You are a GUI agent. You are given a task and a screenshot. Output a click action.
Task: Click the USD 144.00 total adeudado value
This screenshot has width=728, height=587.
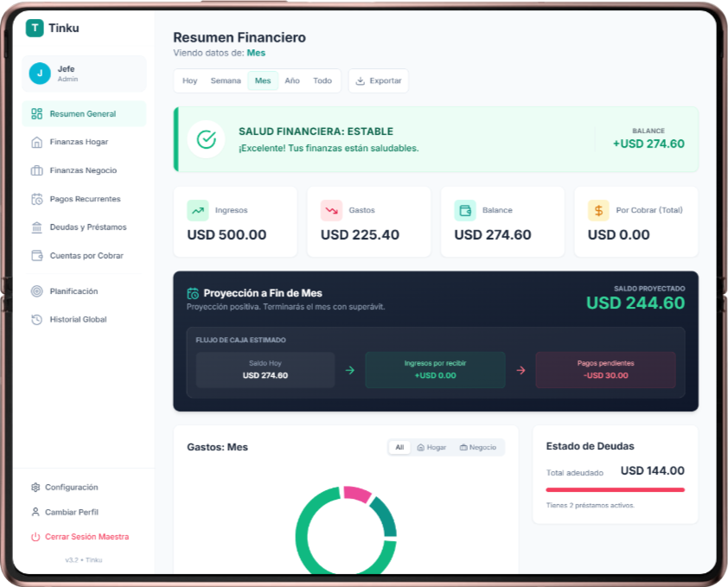[x=652, y=471]
